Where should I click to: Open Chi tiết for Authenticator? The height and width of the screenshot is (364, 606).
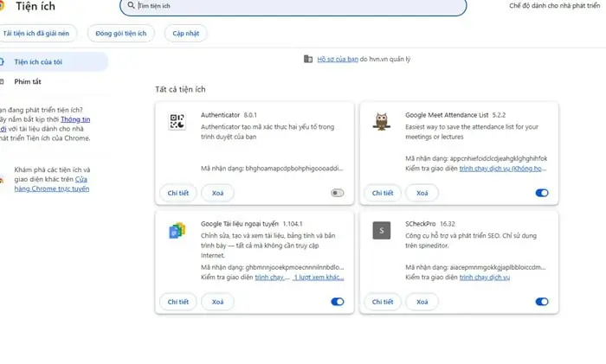coord(178,193)
